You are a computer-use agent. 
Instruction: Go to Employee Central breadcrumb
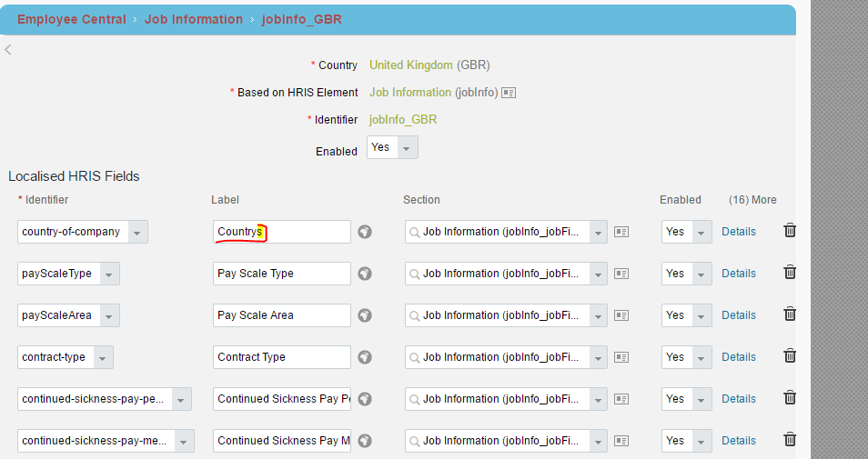(x=72, y=19)
